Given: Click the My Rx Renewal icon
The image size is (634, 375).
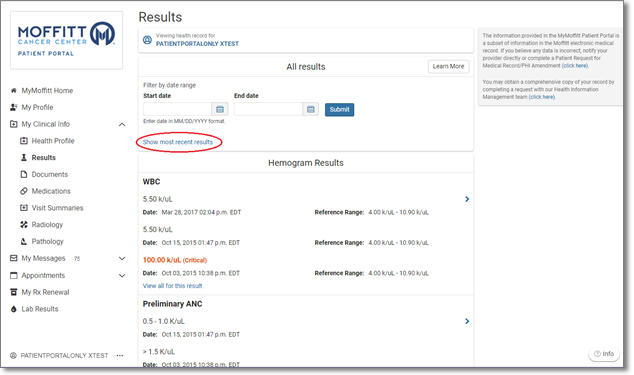Looking at the screenshot, I should pos(13,292).
